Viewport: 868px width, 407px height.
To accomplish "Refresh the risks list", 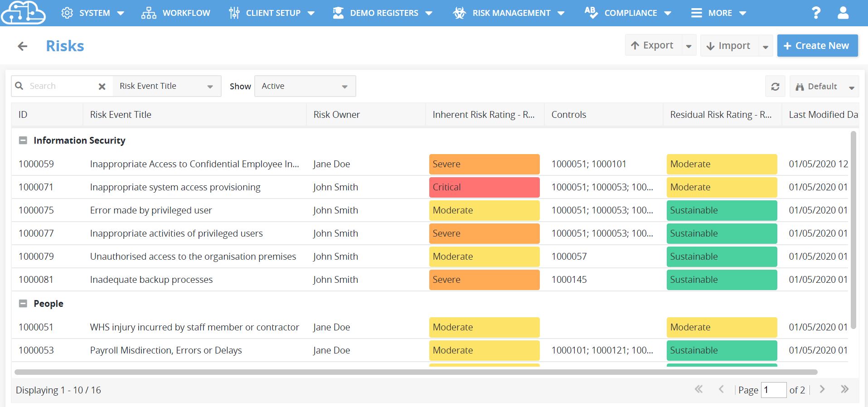I will [x=775, y=86].
